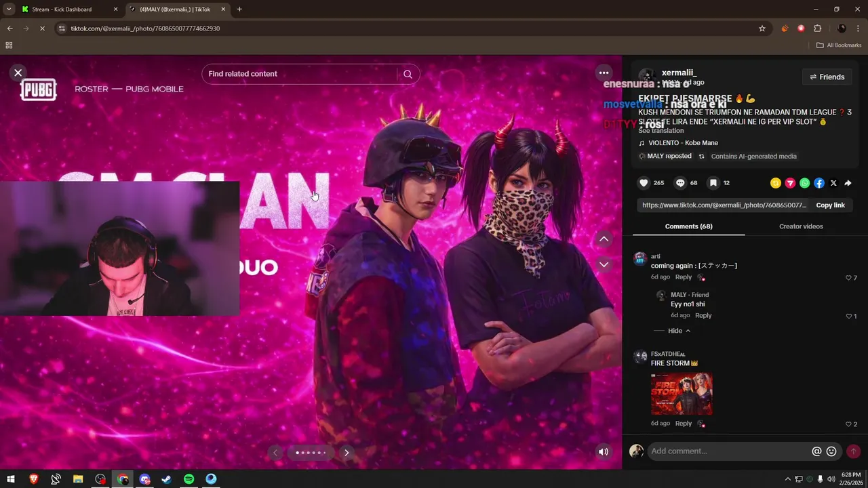This screenshot has height=488, width=868.
Task: Click Copy link button
Action: click(x=830, y=205)
